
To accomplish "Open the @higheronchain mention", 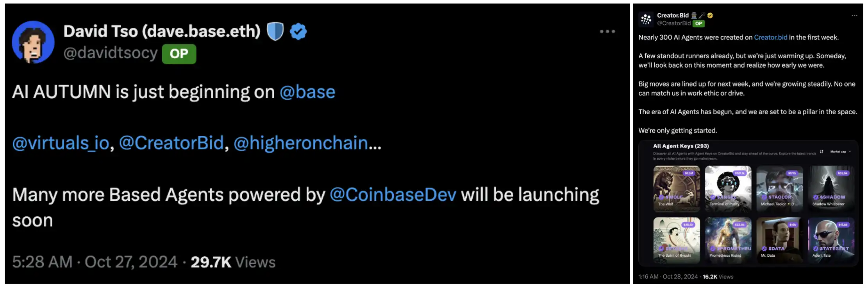I will coord(300,143).
